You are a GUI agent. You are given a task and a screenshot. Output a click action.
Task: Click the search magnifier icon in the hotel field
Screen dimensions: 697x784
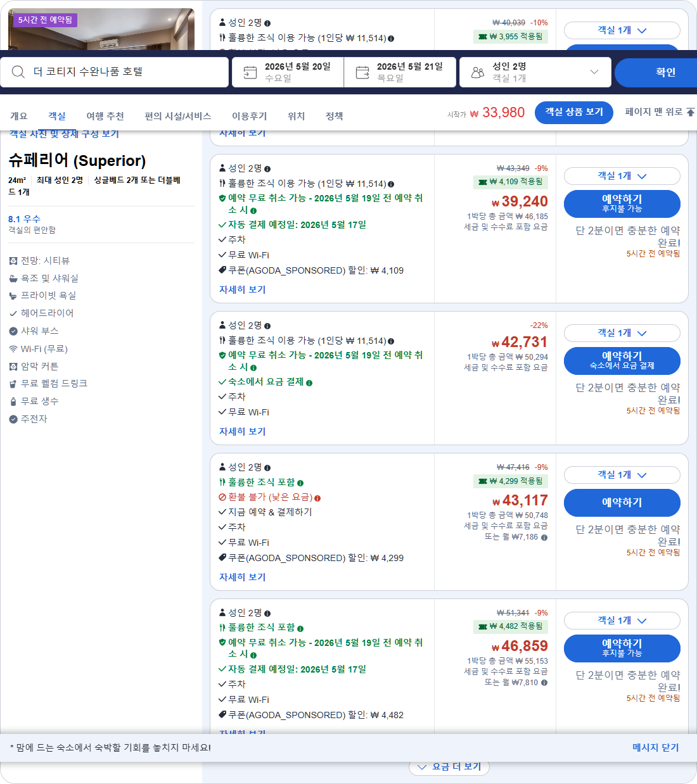pyautogui.click(x=18, y=72)
